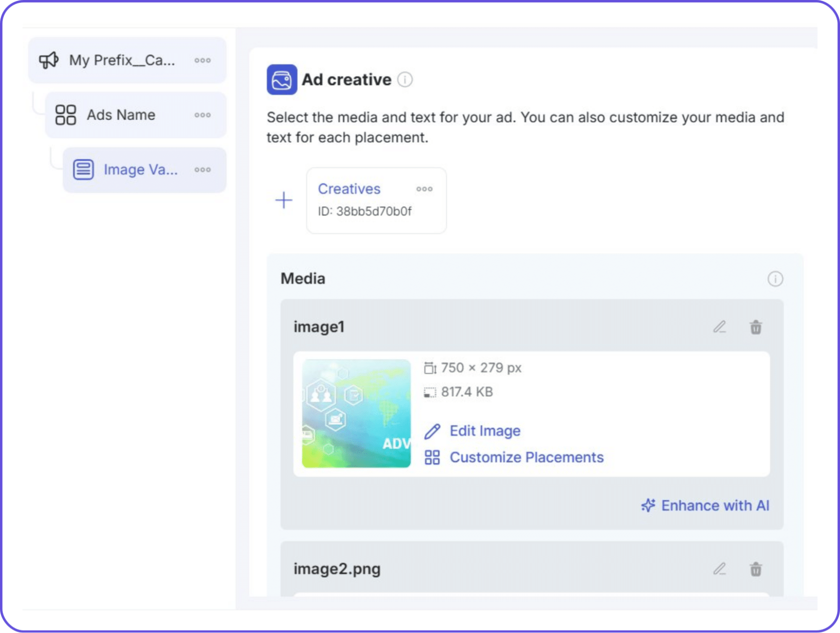Image resolution: width=840 pixels, height=633 pixels.
Task: Click the Image Va... ad document icon
Action: coord(83,170)
